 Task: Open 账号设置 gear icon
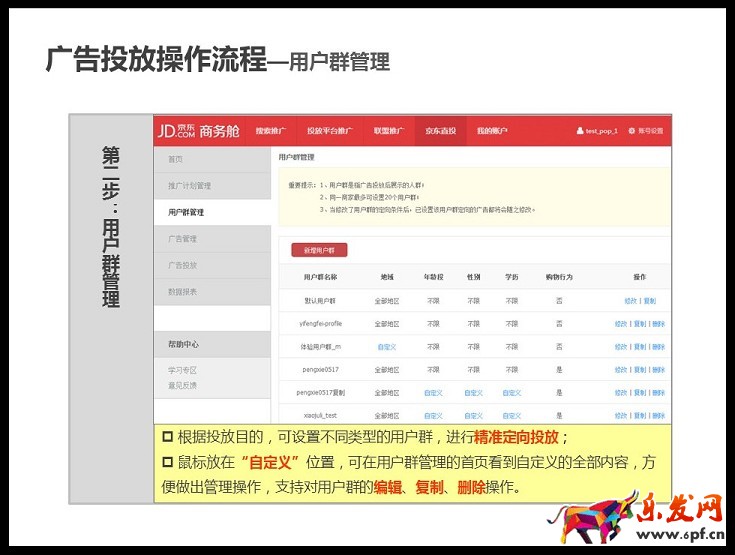coord(632,131)
